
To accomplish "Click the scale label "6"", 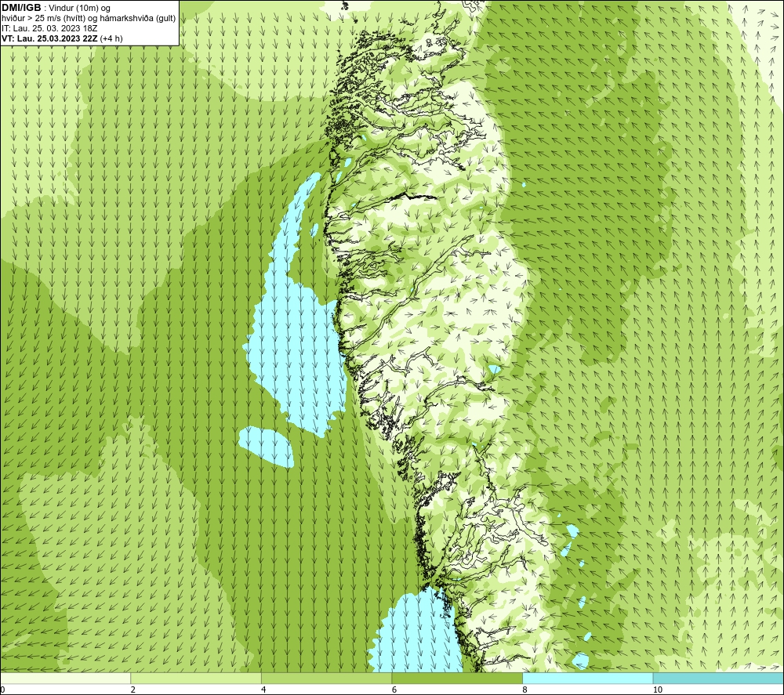I will (394, 690).
